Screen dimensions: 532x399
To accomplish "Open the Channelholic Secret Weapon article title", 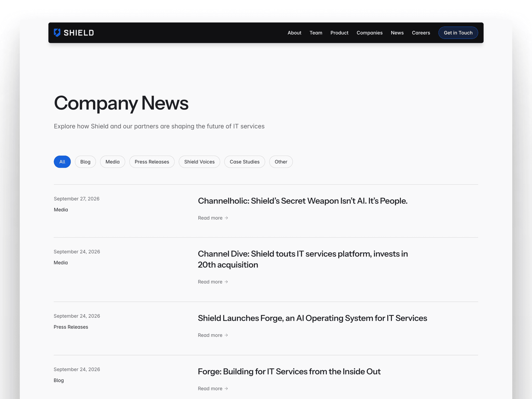I will 302,201.
